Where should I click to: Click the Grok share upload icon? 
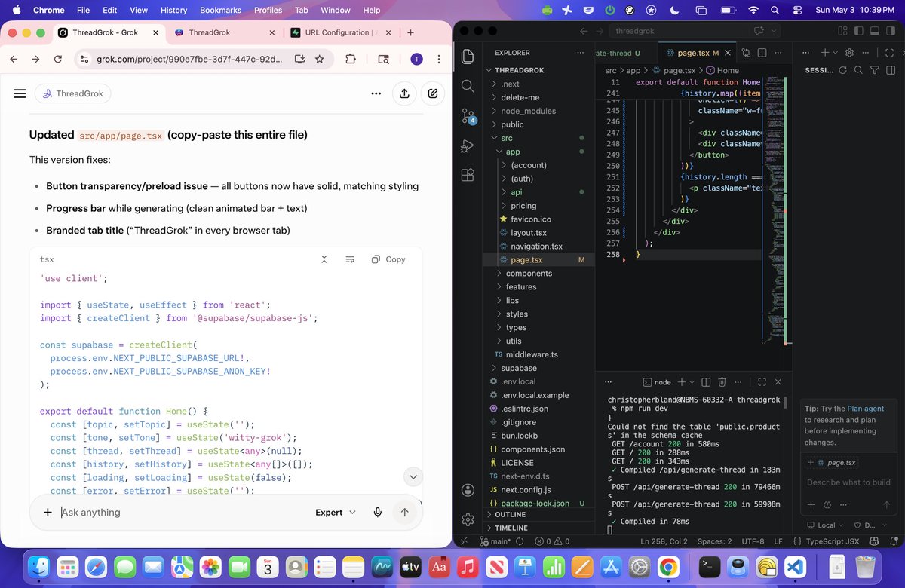click(404, 93)
